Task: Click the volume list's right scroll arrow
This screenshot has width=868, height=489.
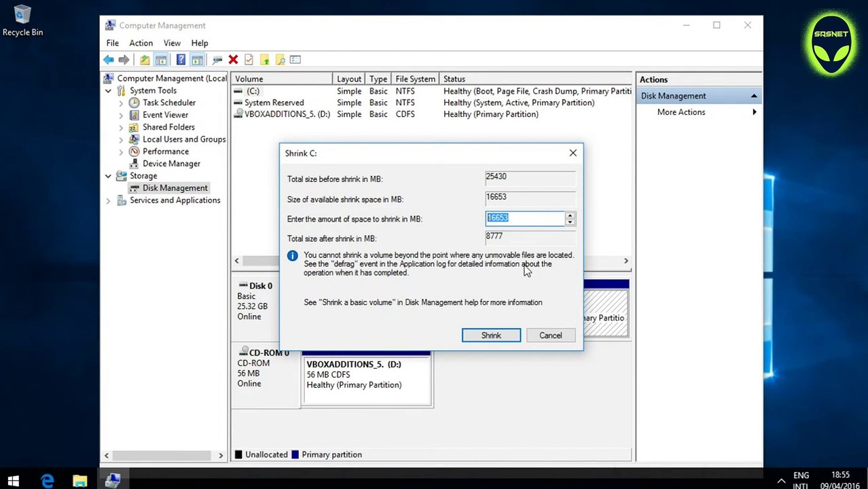Action: pyautogui.click(x=626, y=261)
